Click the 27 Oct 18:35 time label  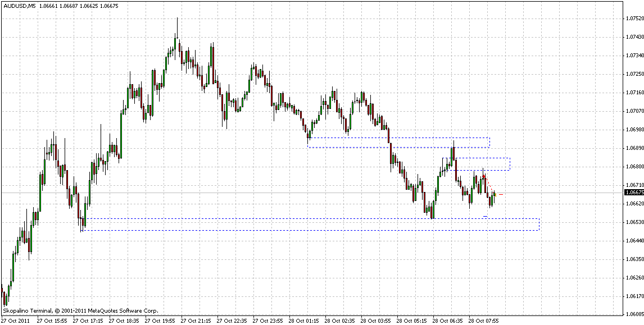[123, 320]
